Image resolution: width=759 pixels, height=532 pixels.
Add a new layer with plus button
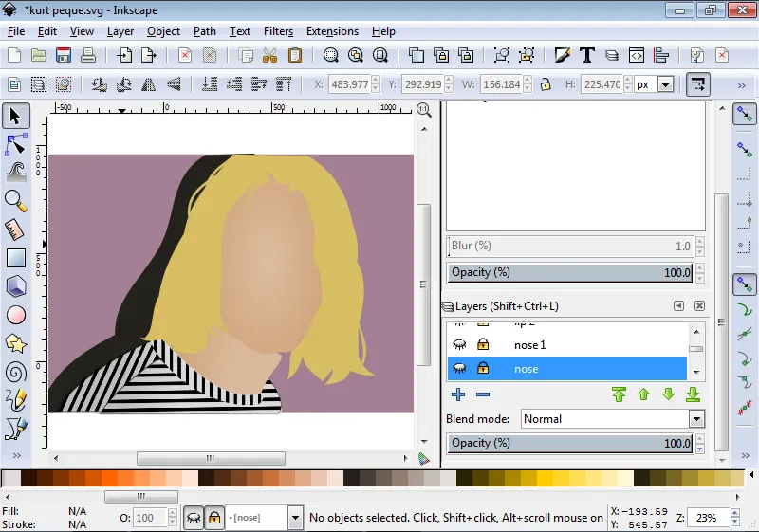pyautogui.click(x=458, y=394)
